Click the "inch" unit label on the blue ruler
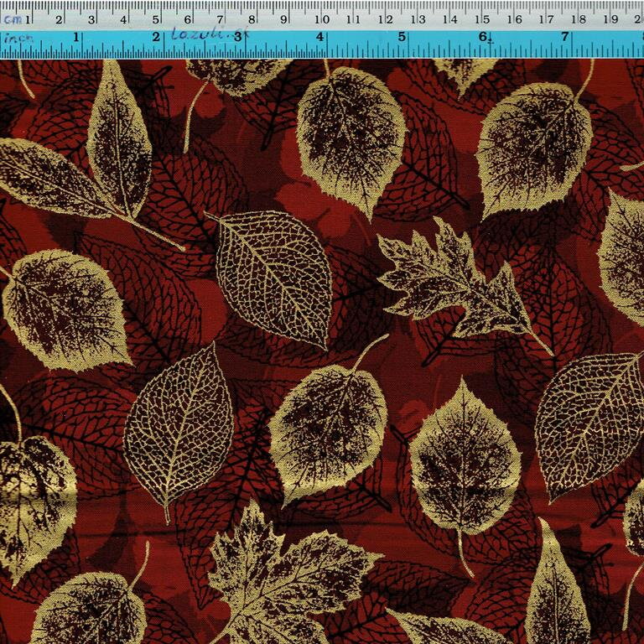644x644 pixels. [x=18, y=39]
